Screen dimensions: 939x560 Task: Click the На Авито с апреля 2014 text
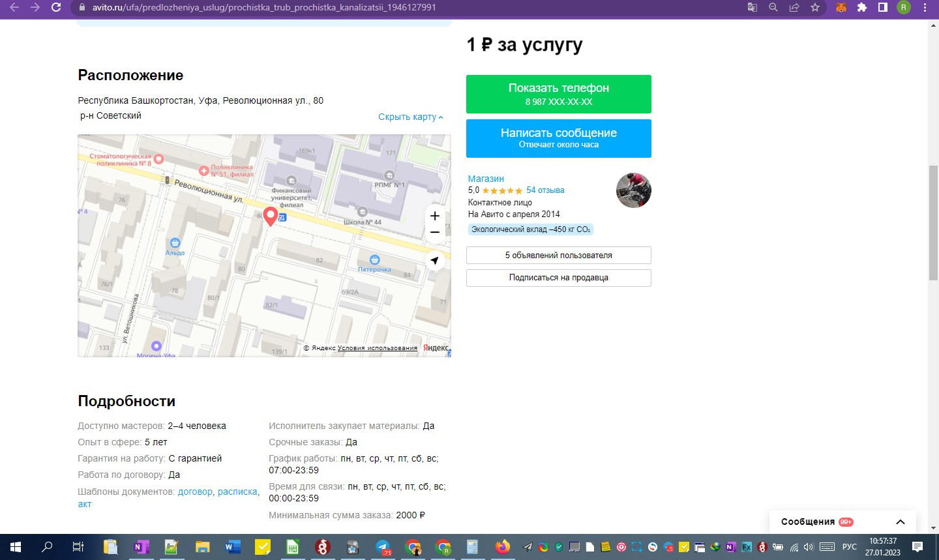click(x=514, y=214)
